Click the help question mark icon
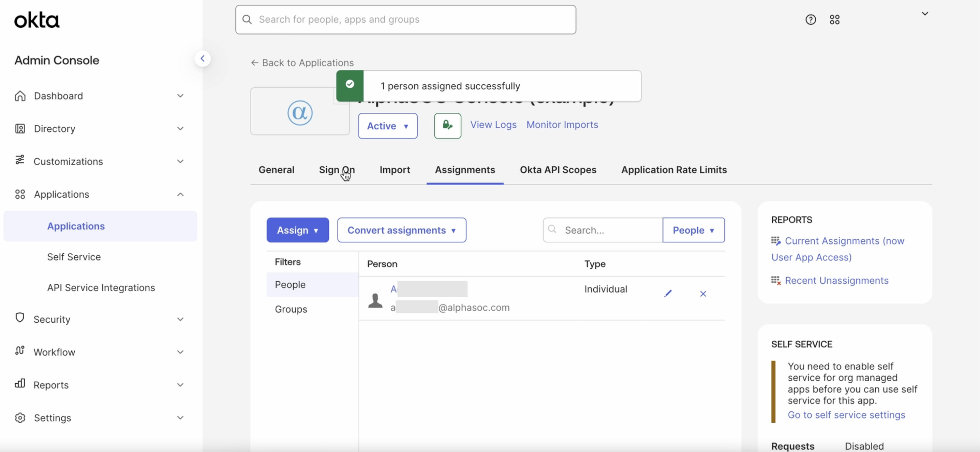 coord(810,19)
